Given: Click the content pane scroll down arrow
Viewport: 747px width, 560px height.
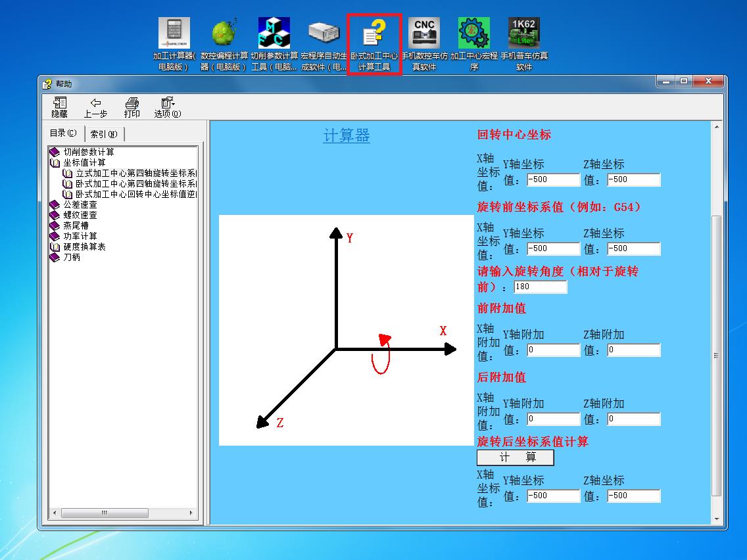Looking at the screenshot, I should [x=717, y=519].
